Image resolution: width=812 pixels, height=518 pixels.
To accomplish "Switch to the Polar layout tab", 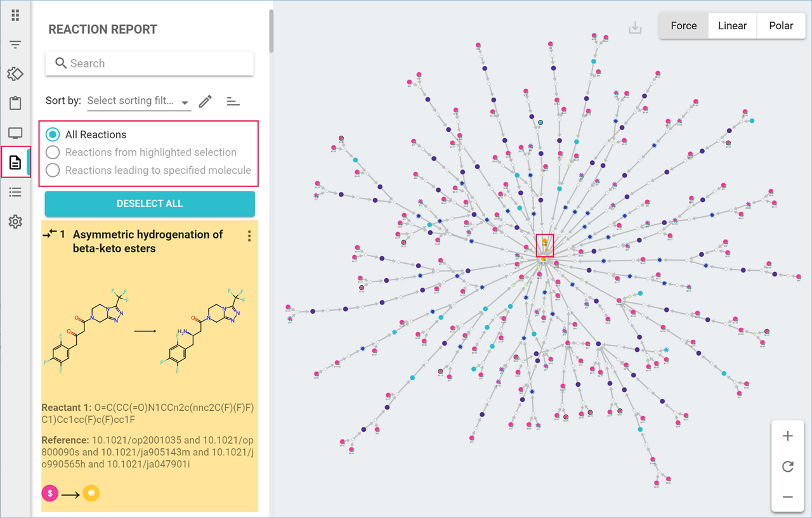I will pyautogui.click(x=781, y=26).
